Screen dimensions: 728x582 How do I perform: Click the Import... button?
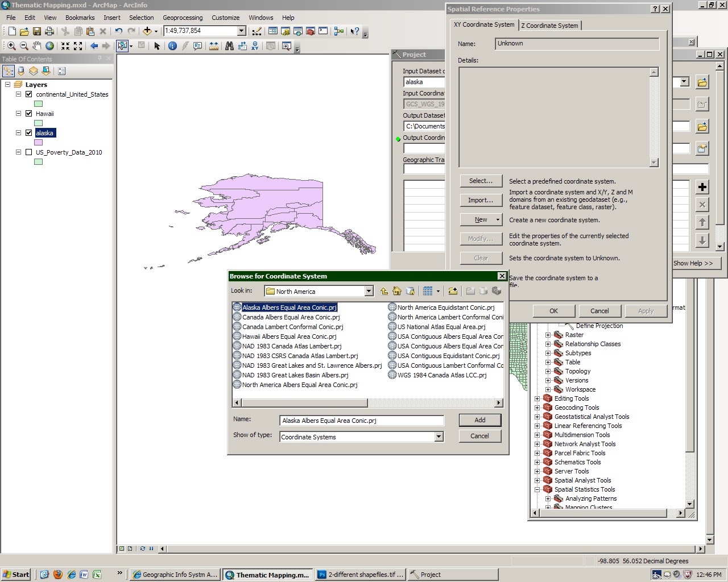481,200
